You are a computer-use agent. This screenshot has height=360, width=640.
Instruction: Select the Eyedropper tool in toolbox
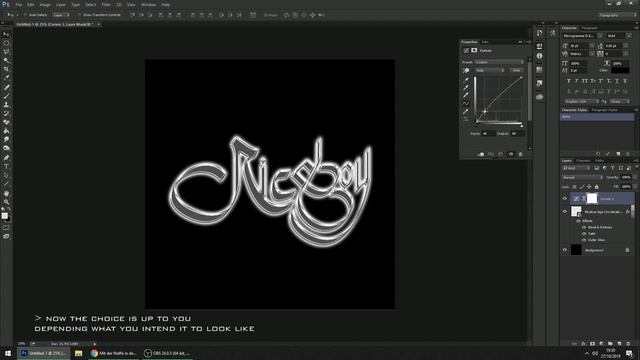click(6, 78)
